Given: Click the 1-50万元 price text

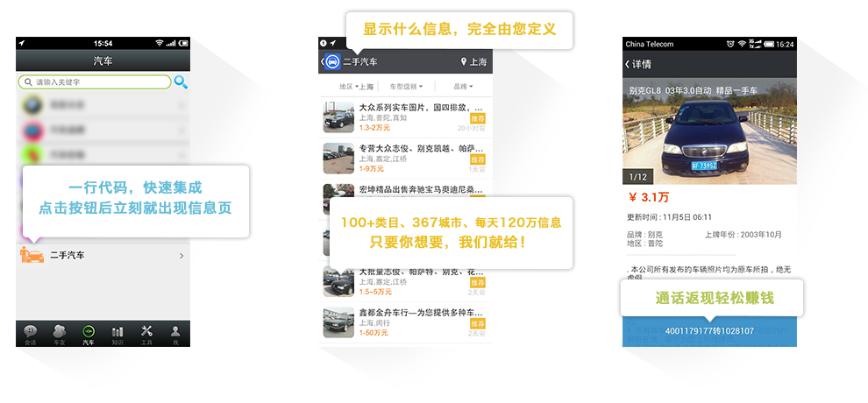Looking at the screenshot, I should 374,333.
